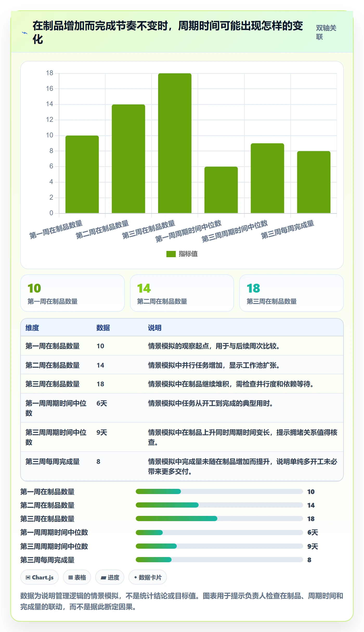This screenshot has height=632, width=364.
Task: Click the lightning icon beside the title
Action: pos(24,33)
